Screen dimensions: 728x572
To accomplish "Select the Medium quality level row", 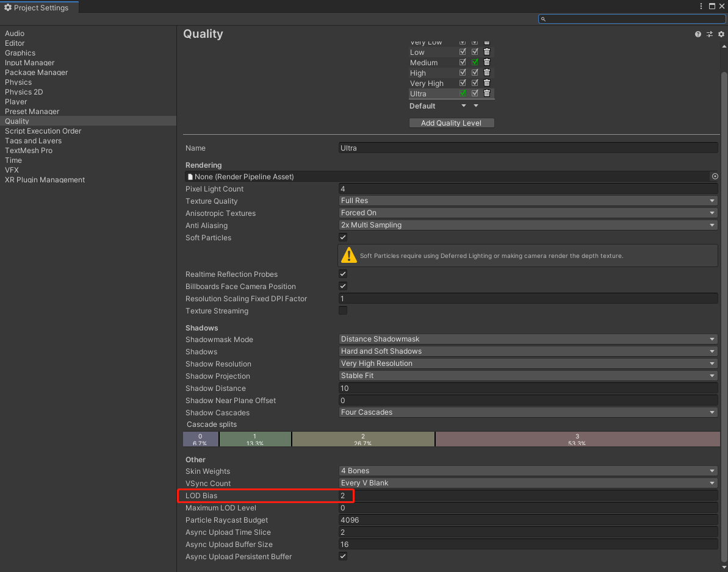I will (424, 63).
